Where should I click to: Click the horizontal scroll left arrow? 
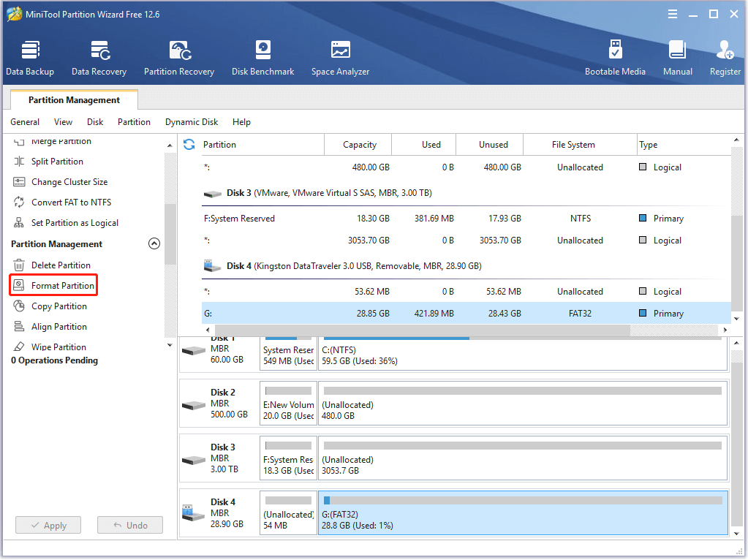point(208,330)
